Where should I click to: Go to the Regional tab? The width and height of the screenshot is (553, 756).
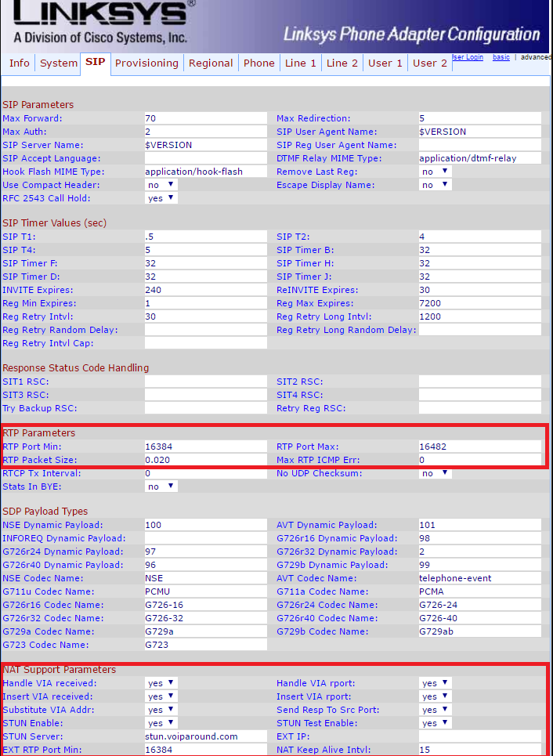tap(211, 63)
